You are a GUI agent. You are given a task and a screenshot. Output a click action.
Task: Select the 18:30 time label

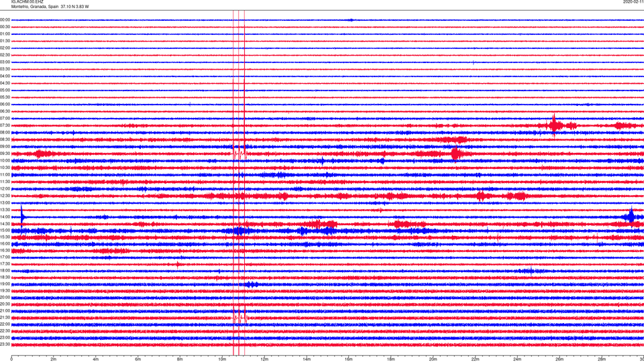click(x=5, y=278)
